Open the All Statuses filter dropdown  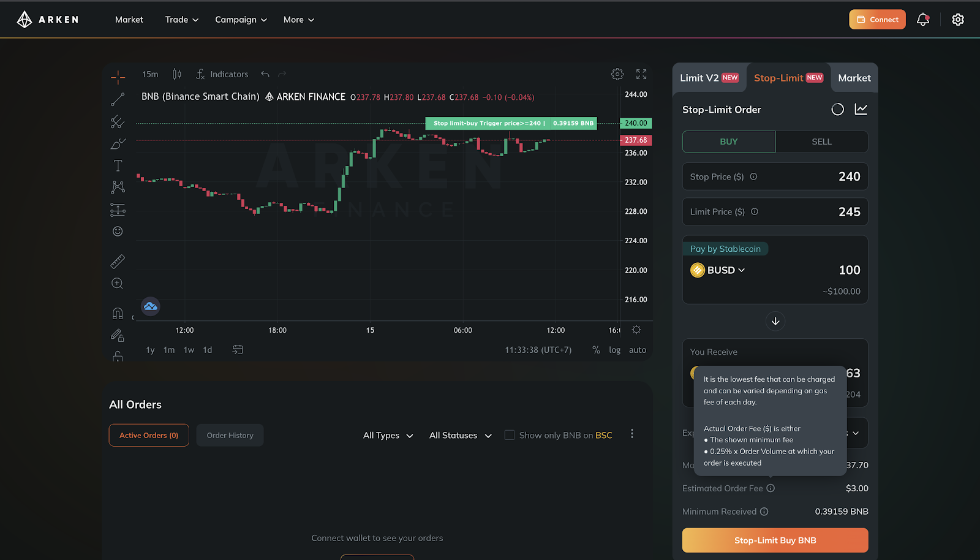(x=461, y=435)
